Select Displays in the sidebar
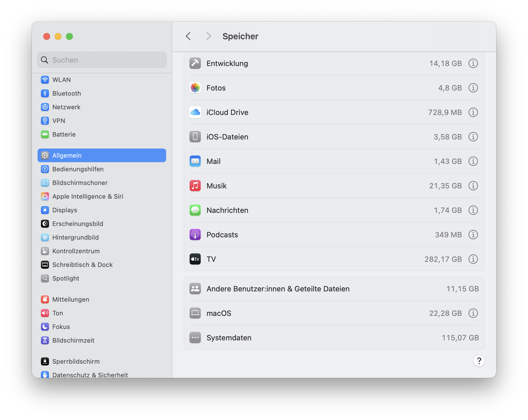This screenshot has height=420, width=528. pyautogui.click(x=102, y=210)
